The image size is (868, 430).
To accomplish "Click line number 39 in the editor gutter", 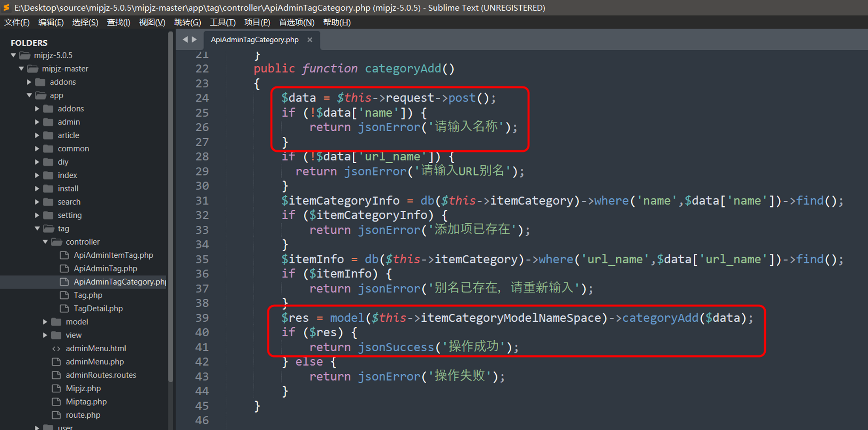I will pyautogui.click(x=202, y=317).
